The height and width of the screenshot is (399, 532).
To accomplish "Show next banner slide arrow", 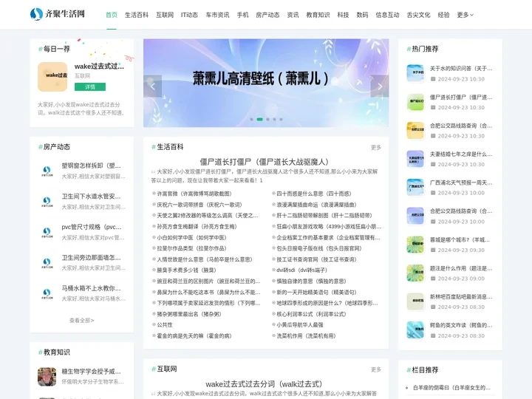I will click(380, 86).
